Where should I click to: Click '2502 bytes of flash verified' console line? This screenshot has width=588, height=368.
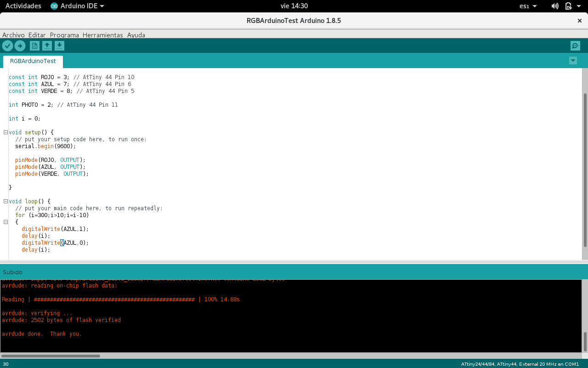pos(76,320)
